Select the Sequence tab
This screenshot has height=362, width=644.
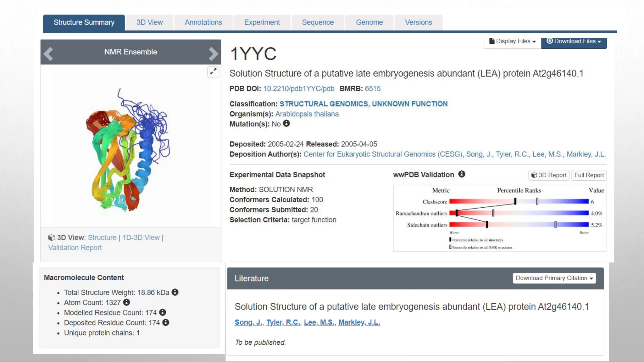[318, 23]
